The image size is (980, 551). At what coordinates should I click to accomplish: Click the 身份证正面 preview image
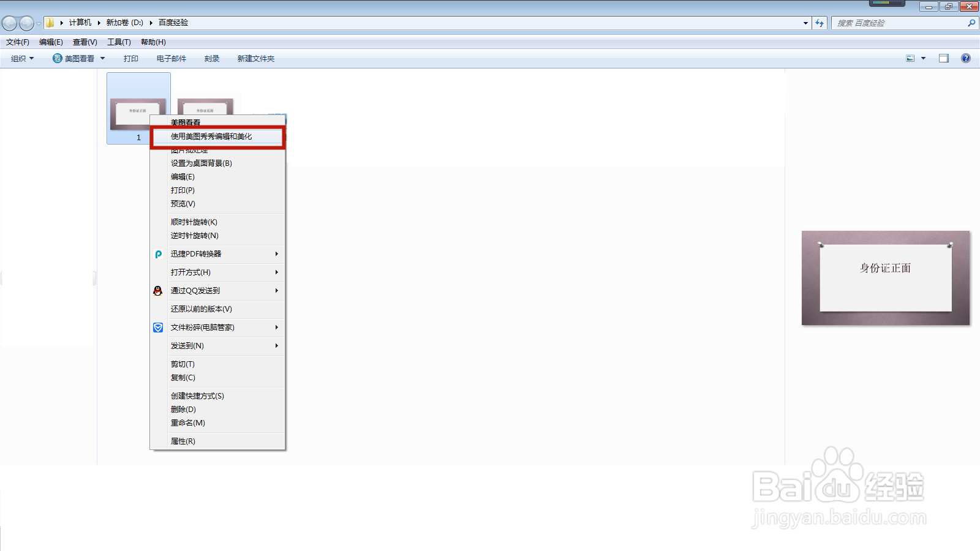[886, 278]
